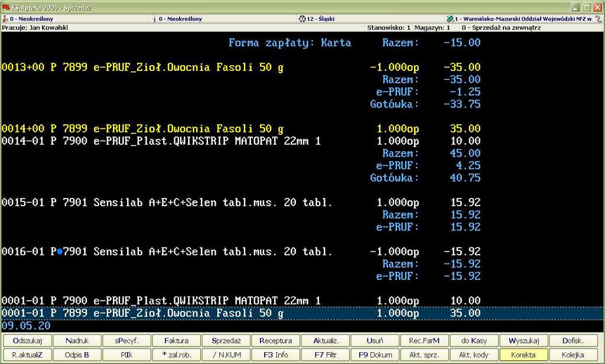Click '0 - Sprzedaż na zewnątrz' status entry

[x=501, y=27]
